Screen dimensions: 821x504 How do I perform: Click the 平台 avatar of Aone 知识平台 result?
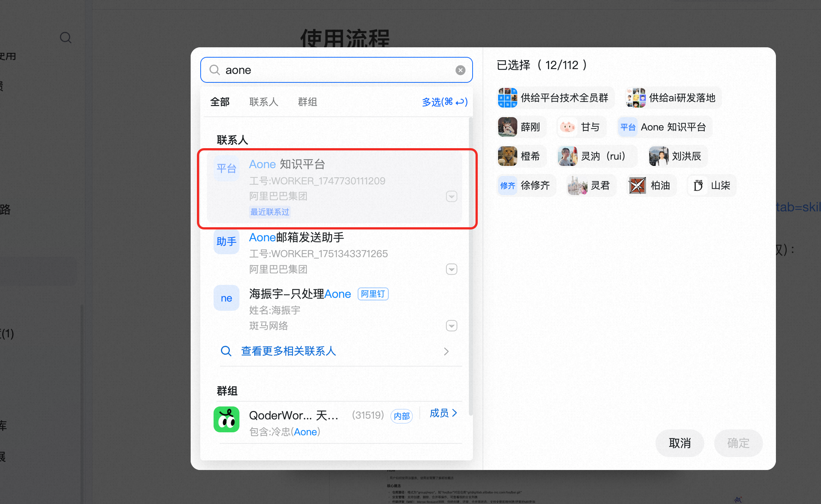point(226,168)
